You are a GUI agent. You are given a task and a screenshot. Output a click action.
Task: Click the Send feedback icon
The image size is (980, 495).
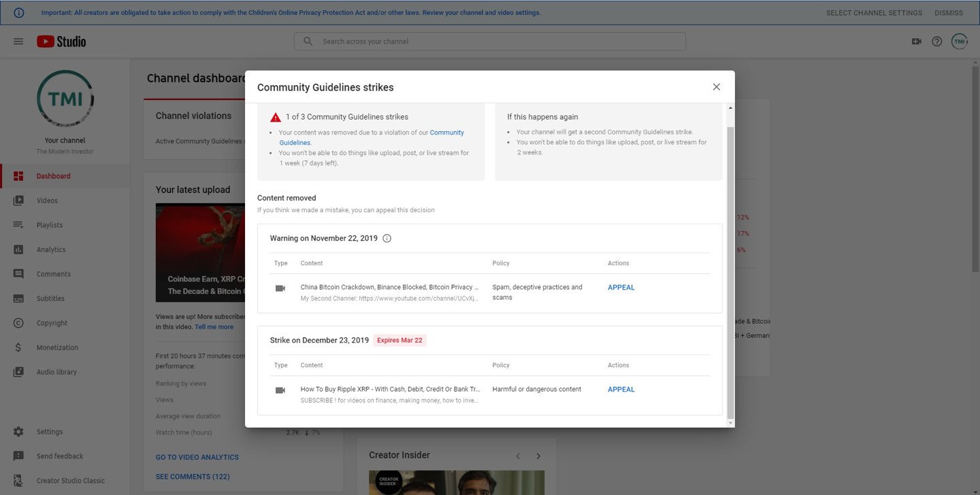[x=18, y=456]
